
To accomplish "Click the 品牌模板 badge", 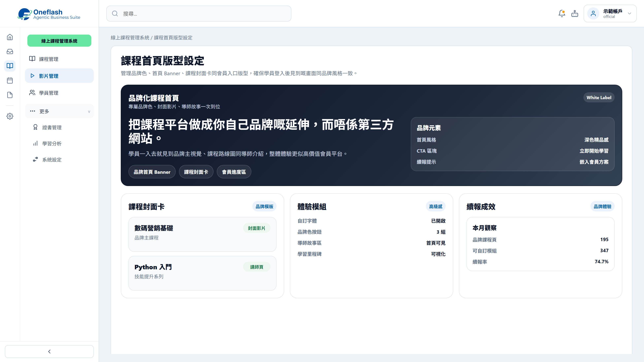I will tap(264, 206).
